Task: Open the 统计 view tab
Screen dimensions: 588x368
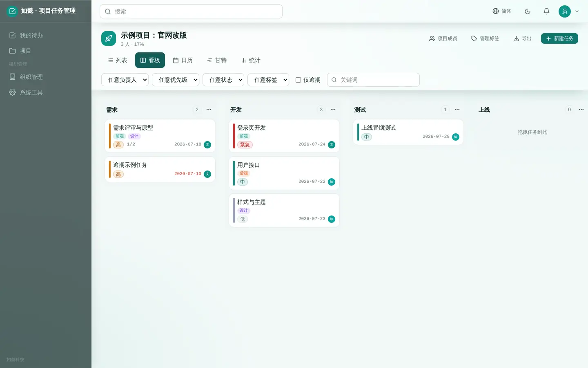Action: 250,60
